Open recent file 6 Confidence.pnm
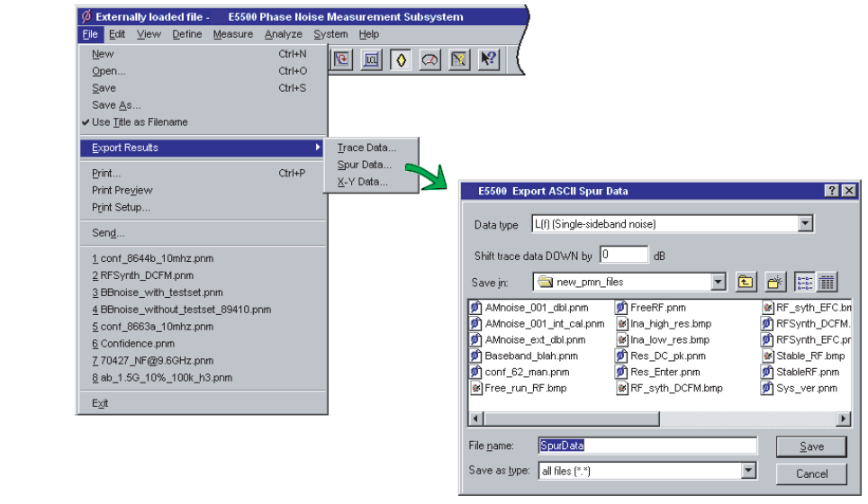Viewport: 868px width, 504px height. point(202,344)
